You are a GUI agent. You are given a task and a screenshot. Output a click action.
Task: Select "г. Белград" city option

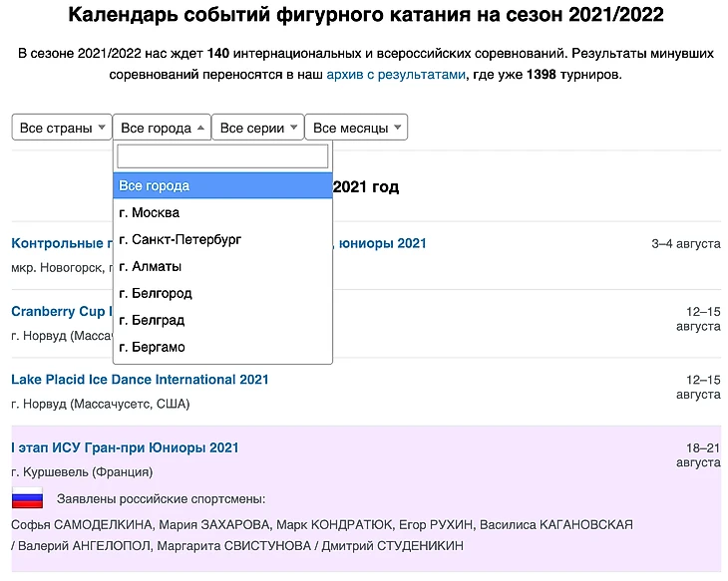(x=222, y=320)
